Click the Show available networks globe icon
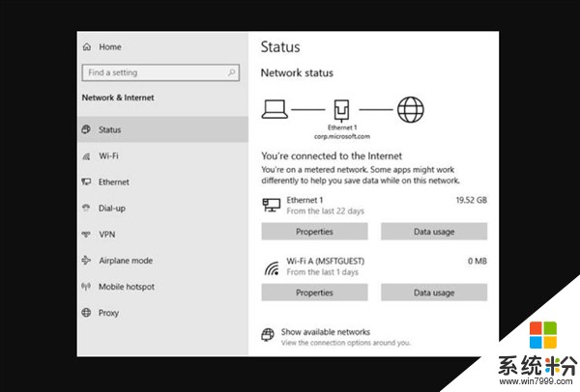 pos(268,334)
